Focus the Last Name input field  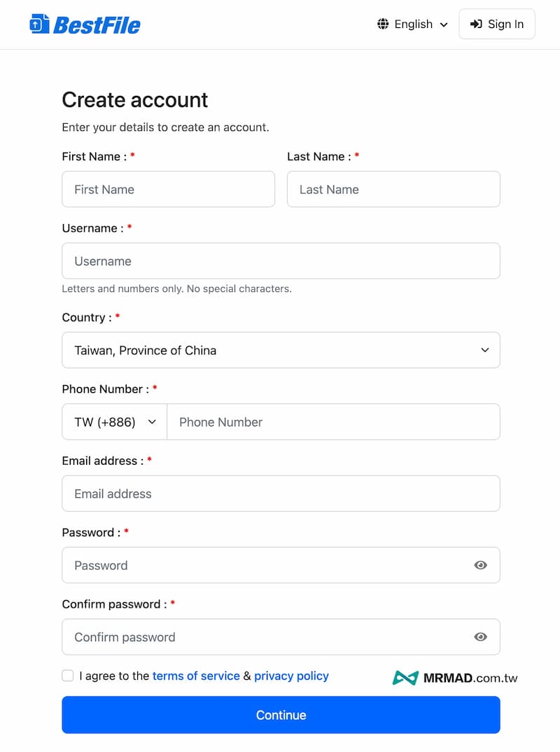point(393,189)
